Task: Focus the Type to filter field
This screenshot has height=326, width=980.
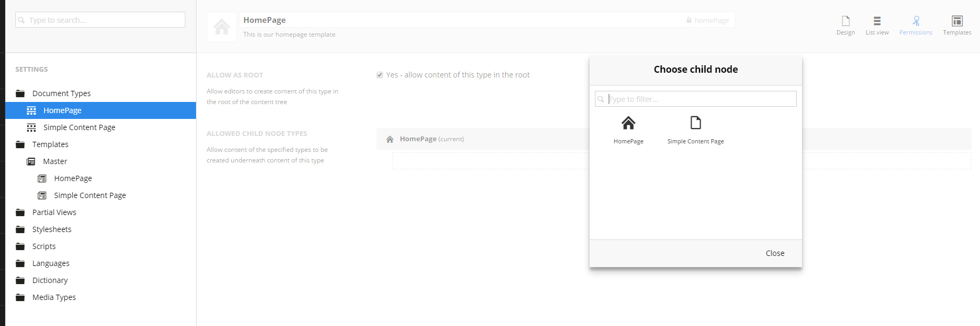Action: point(696,99)
